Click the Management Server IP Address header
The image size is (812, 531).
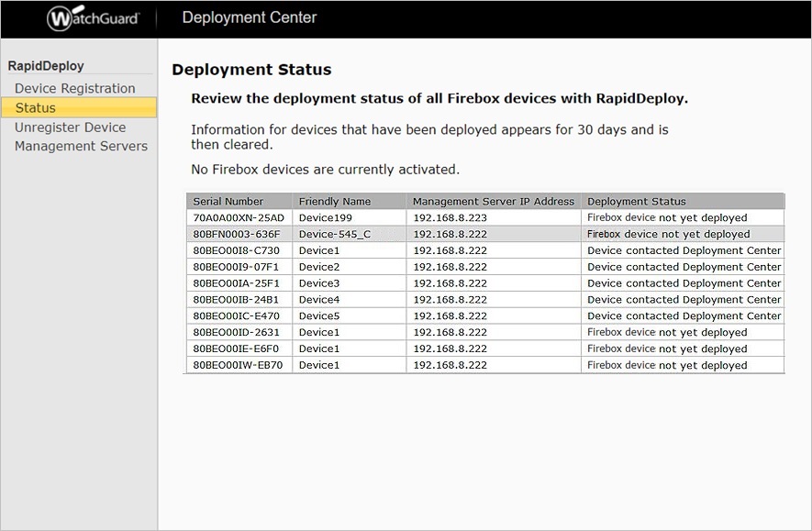coord(492,201)
